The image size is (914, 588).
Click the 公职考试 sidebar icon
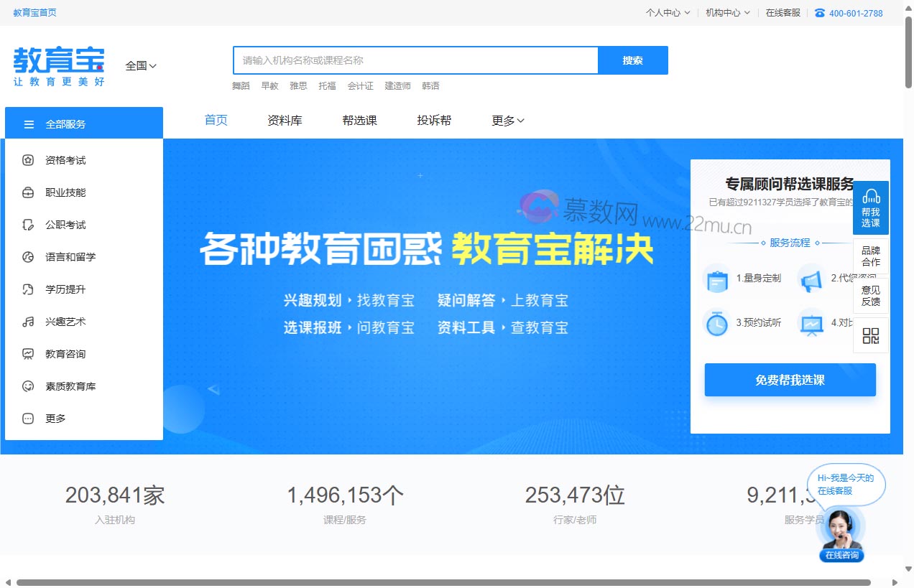pos(28,225)
